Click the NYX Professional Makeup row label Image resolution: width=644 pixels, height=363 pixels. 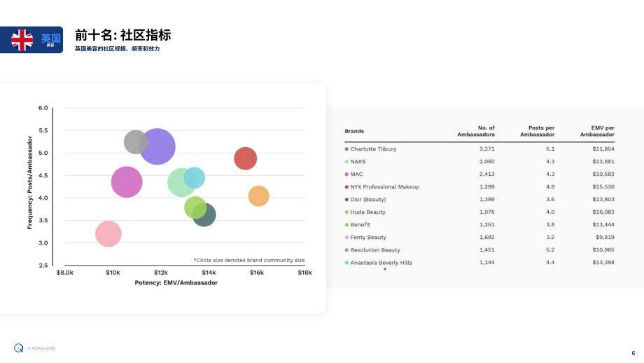385,186
